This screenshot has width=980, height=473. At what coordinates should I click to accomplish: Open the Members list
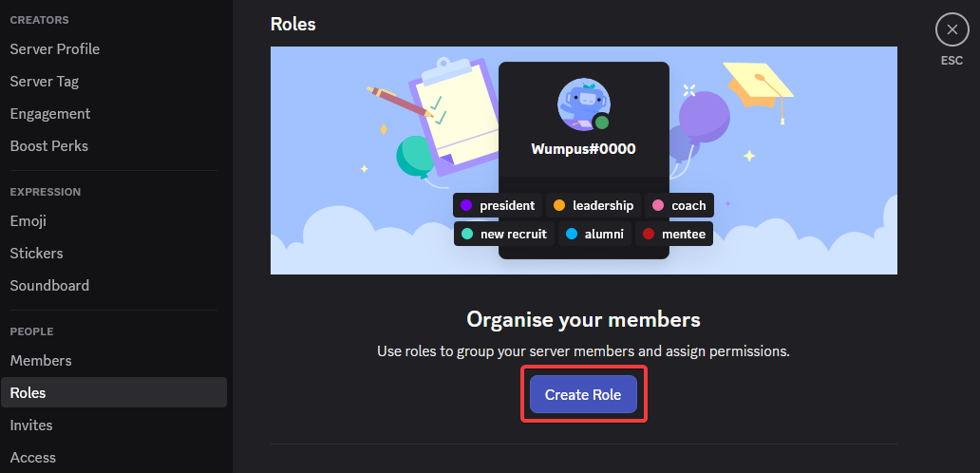point(41,361)
